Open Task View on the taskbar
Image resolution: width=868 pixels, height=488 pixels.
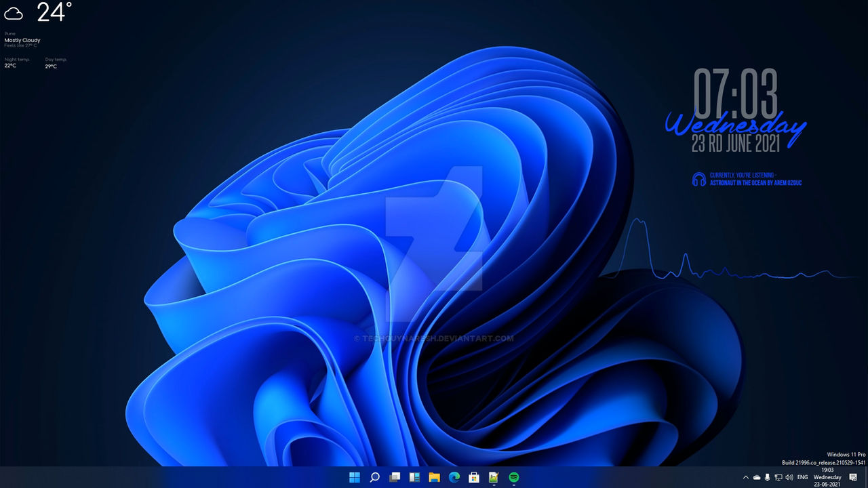[394, 477]
